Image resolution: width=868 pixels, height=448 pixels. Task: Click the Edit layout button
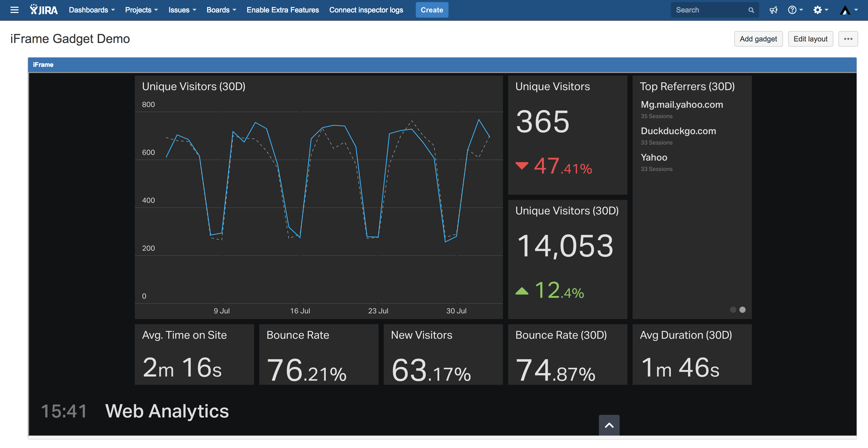tap(810, 39)
